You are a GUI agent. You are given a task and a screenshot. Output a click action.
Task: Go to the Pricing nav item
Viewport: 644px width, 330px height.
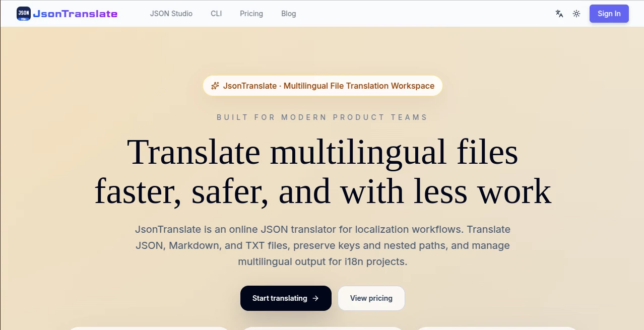pyautogui.click(x=251, y=14)
